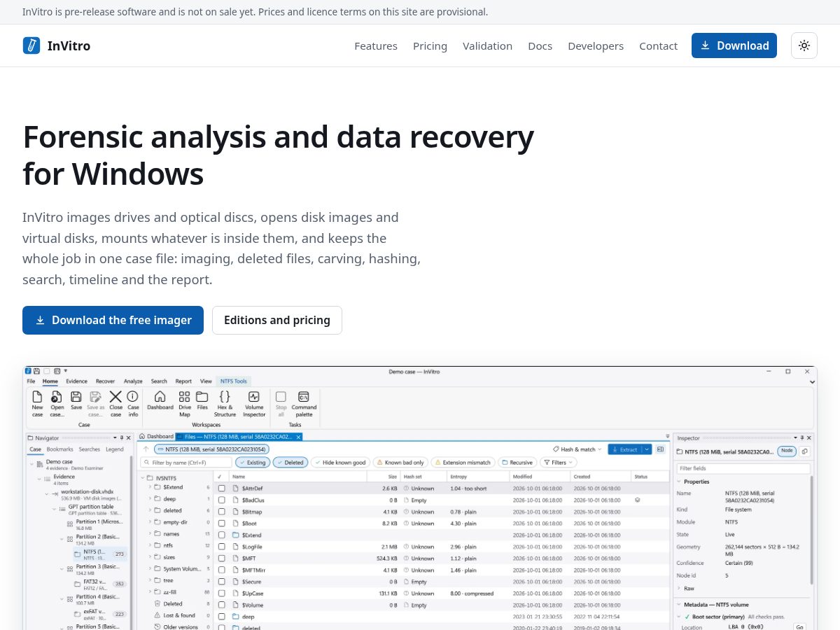The width and height of the screenshot is (840, 630).
Task: Click the $LogFile file name
Action: [x=253, y=547]
